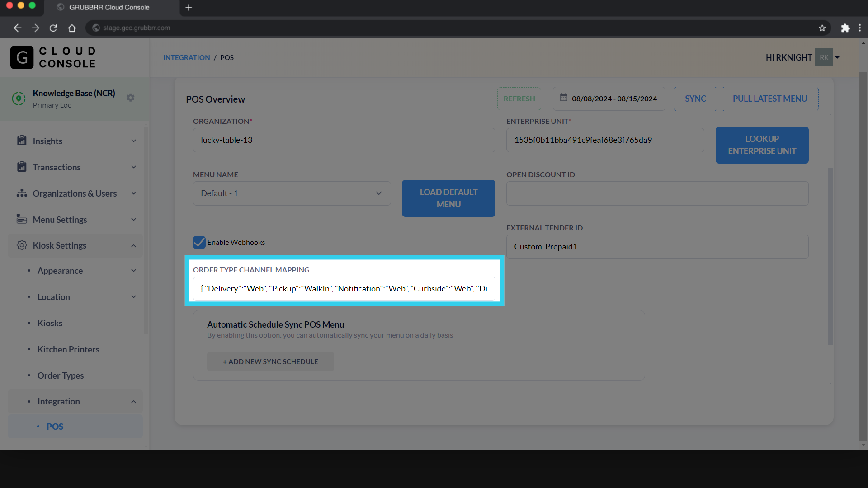
Task: Click the browser extensions puzzle icon
Action: click(x=845, y=28)
